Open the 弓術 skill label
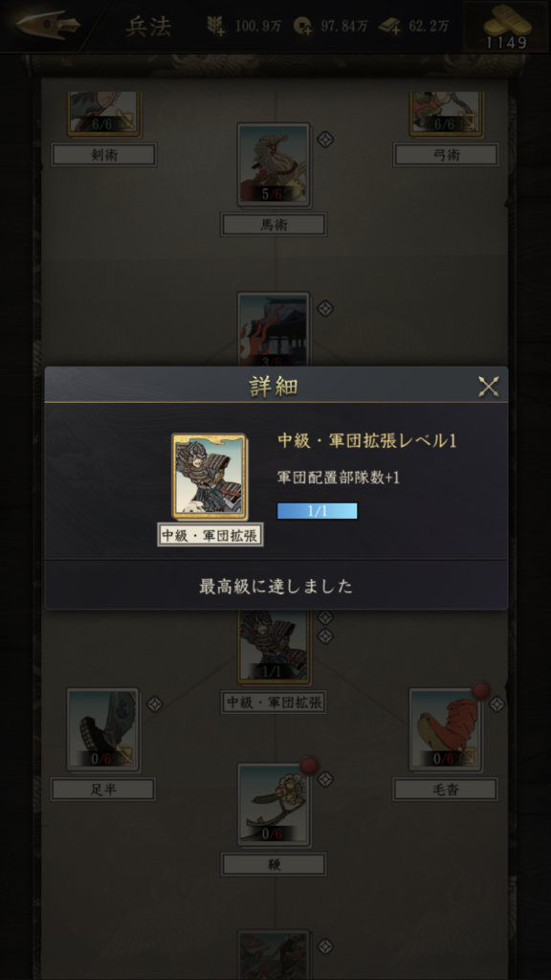551x980 pixels. coord(446,155)
